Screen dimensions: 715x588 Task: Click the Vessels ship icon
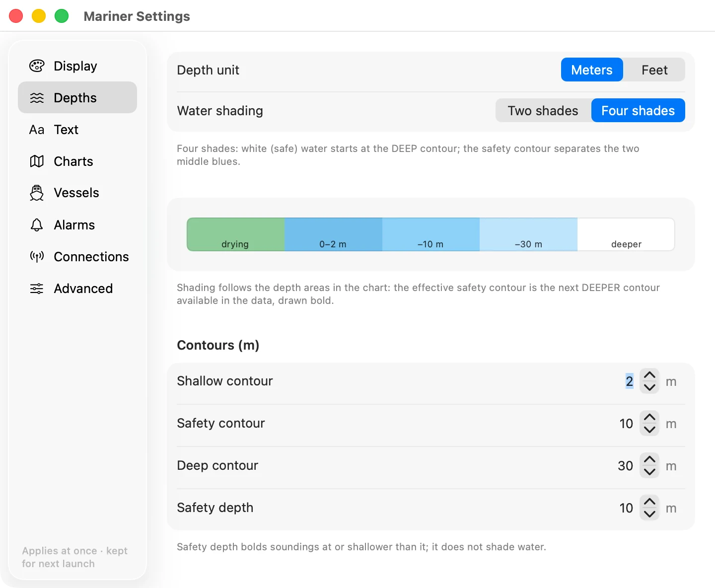(x=37, y=193)
